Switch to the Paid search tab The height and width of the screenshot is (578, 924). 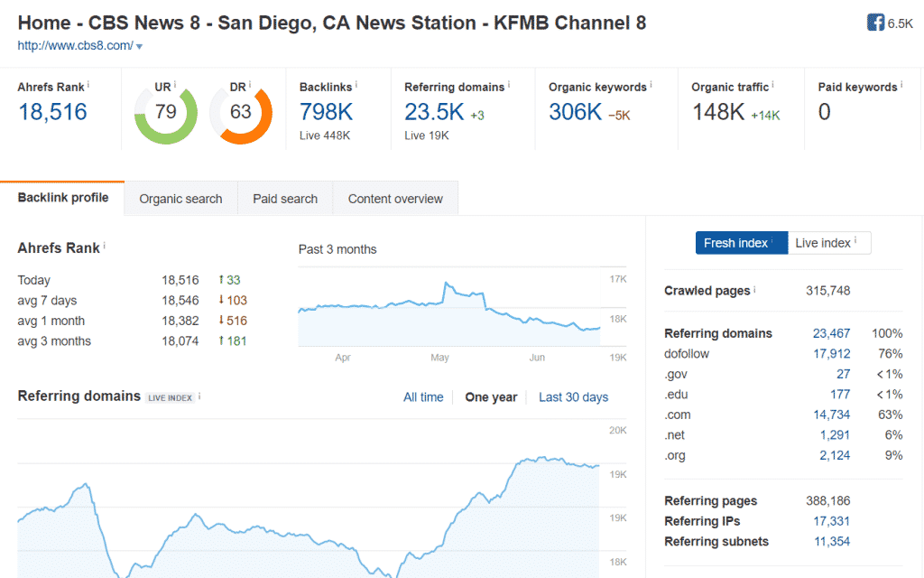click(285, 199)
